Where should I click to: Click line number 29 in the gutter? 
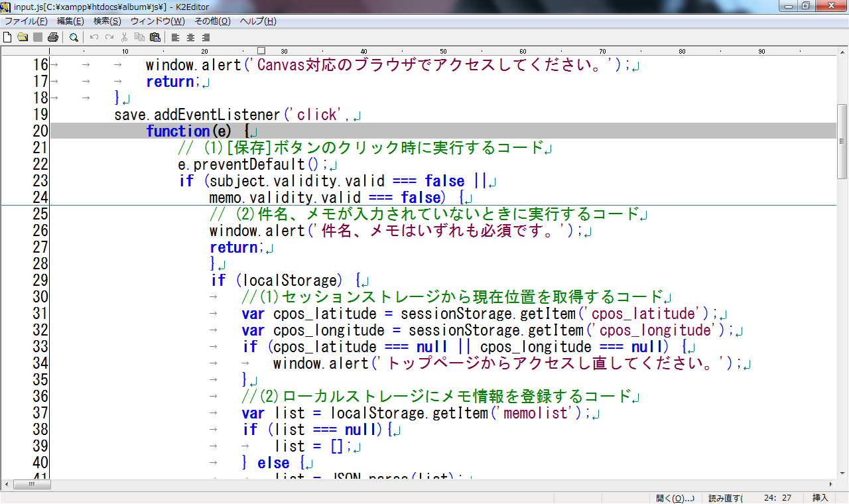tap(40, 281)
